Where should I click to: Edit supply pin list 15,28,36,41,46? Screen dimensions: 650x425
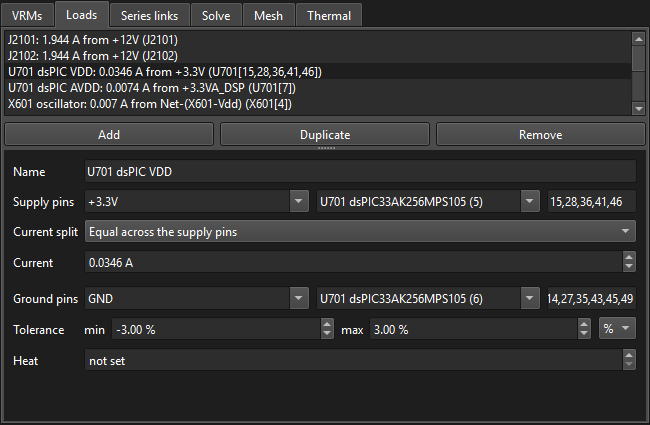592,202
